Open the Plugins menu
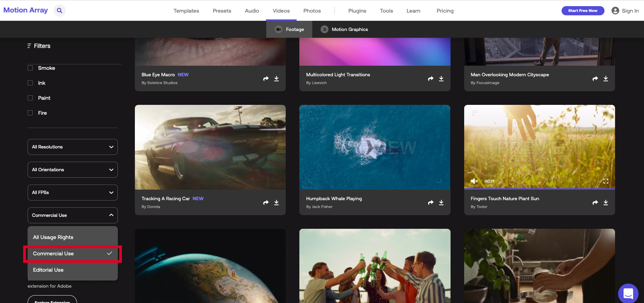 (x=357, y=11)
